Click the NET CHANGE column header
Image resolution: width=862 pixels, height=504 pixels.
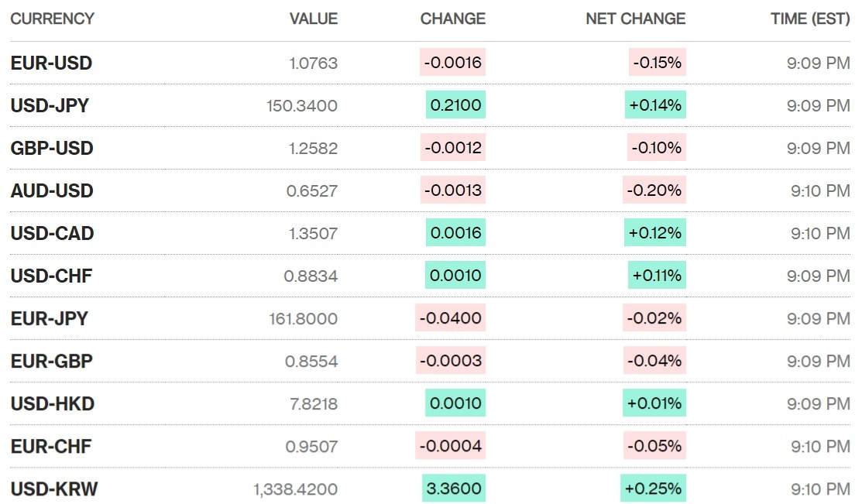[635, 19]
